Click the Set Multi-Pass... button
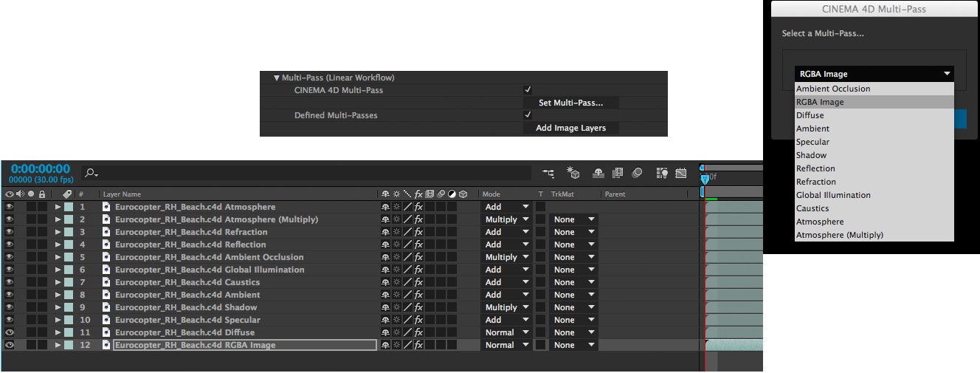Image resolution: width=980 pixels, height=373 pixels. [571, 103]
